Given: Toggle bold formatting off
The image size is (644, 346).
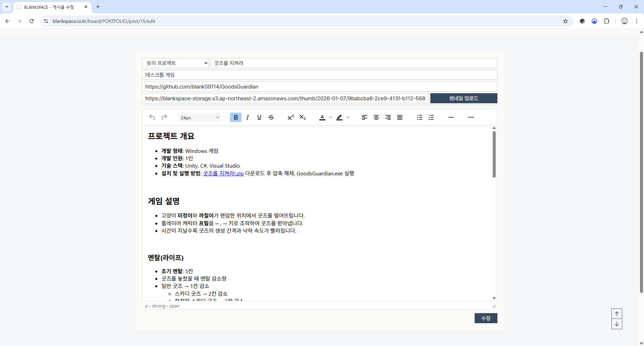Looking at the screenshot, I should [x=235, y=117].
